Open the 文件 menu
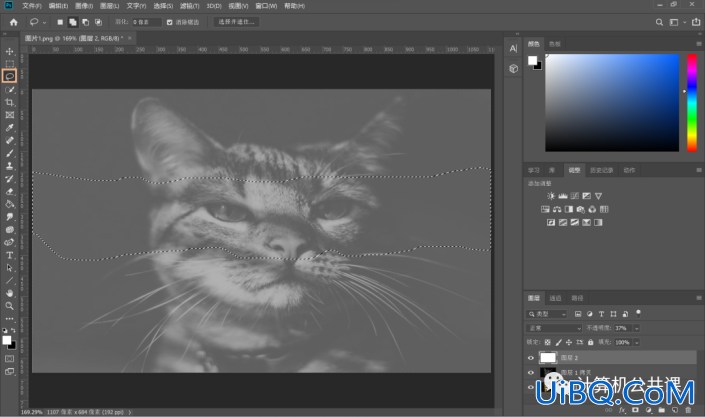 pos(31,6)
